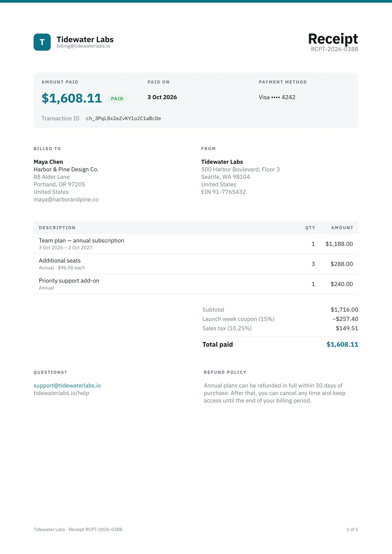Click the BILLED TO section label

point(47,149)
